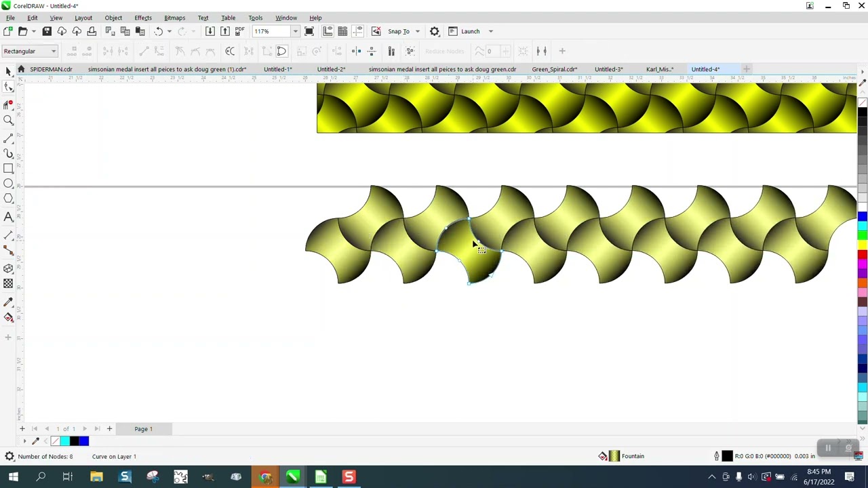The image size is (868, 488).
Task: Toggle Reflect nodes vertically
Action: pos(371,51)
